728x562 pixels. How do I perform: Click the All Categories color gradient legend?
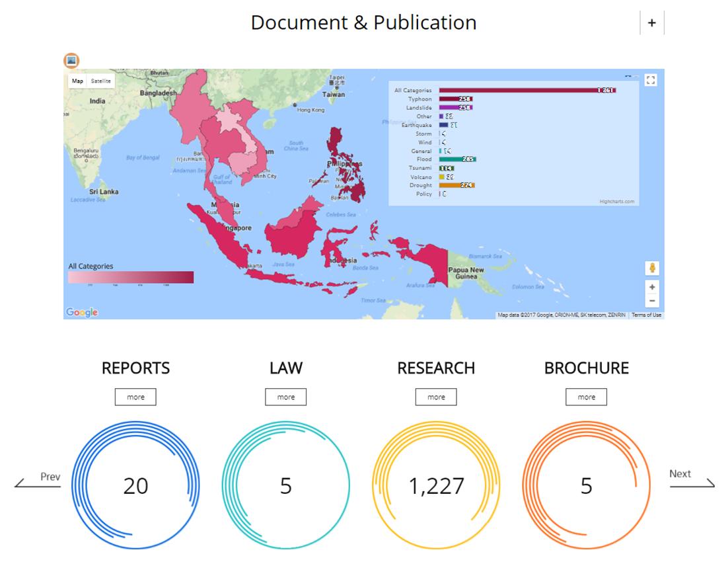click(131, 277)
